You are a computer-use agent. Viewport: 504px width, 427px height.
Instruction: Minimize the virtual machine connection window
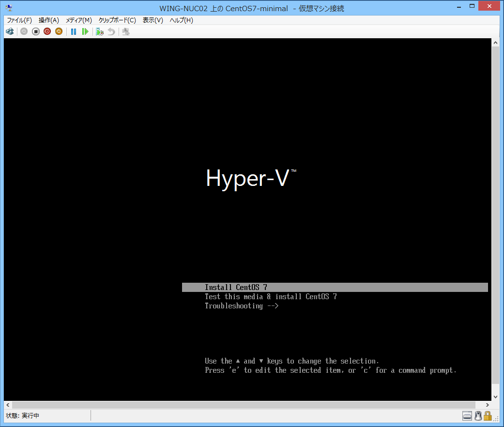pyautogui.click(x=459, y=6)
